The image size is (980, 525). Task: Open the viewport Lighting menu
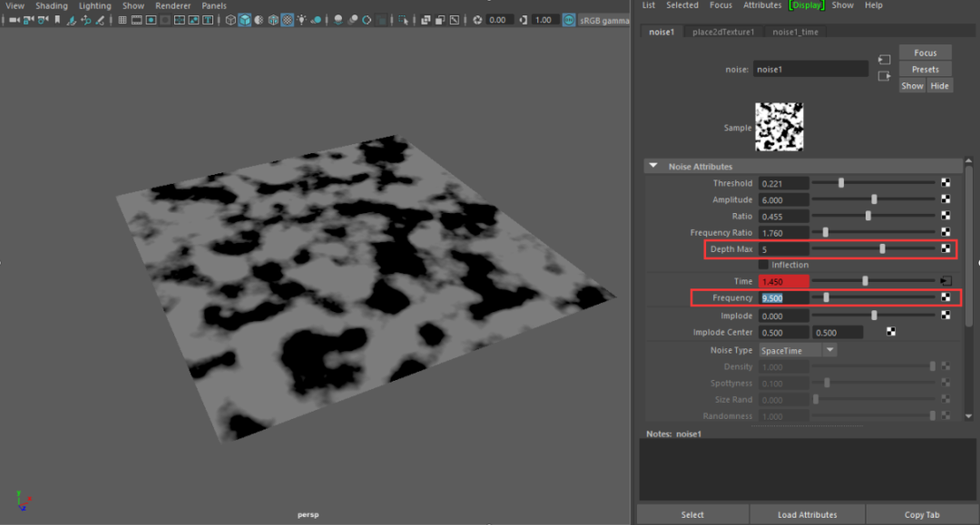tap(95, 5)
